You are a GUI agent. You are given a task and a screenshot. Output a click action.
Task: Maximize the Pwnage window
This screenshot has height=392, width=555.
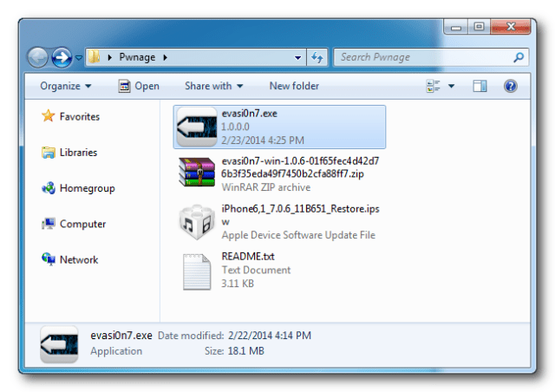click(479, 27)
